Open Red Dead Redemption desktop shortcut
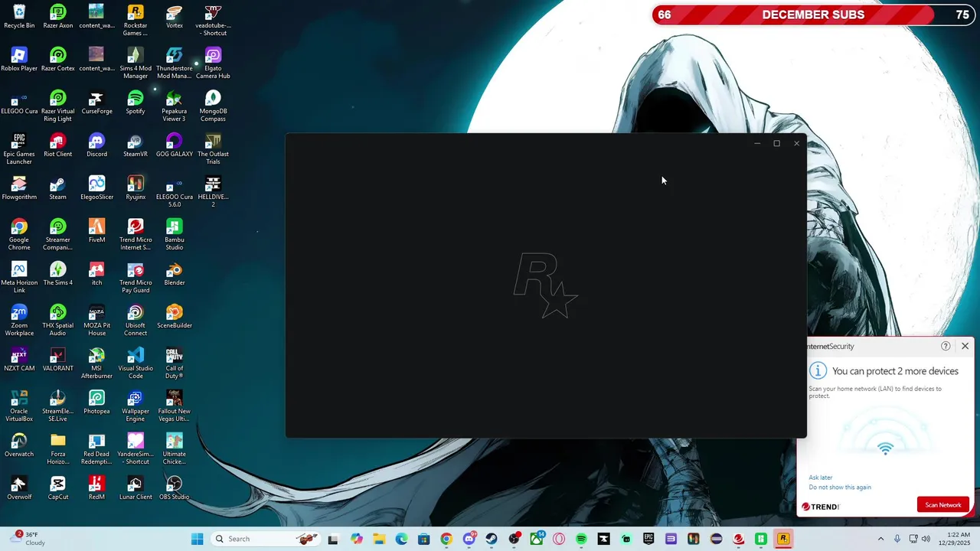The width and height of the screenshot is (980, 551). (x=96, y=448)
